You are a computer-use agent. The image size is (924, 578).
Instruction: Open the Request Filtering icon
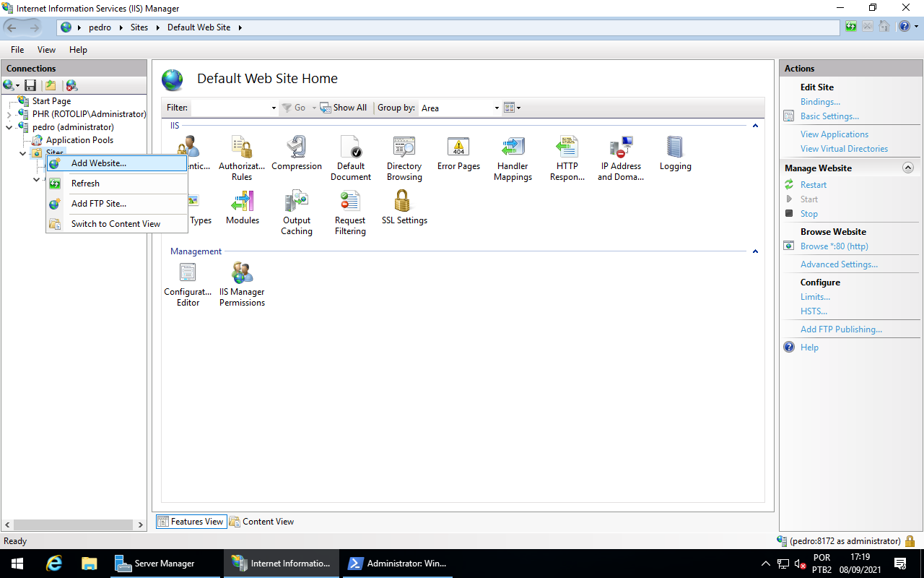tap(350, 212)
